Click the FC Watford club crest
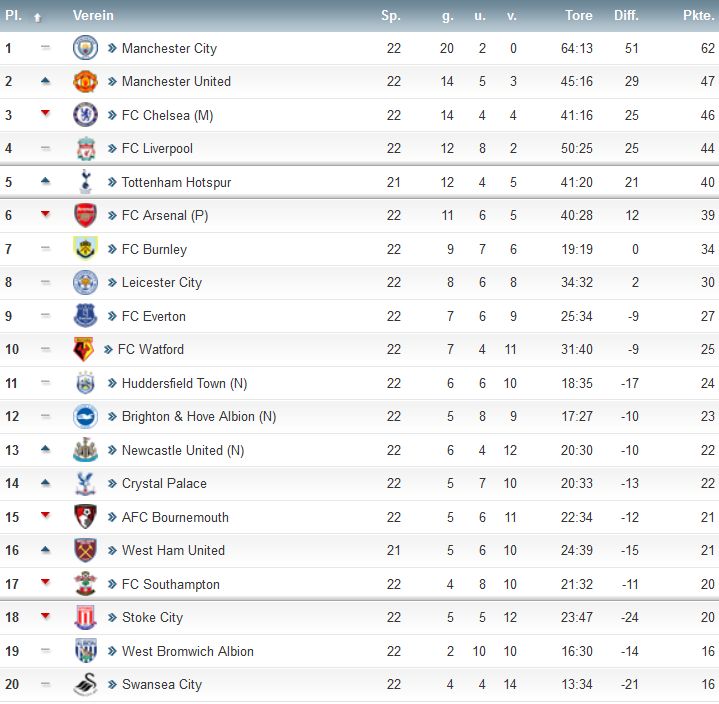The width and height of the screenshot is (719, 704). click(x=85, y=349)
